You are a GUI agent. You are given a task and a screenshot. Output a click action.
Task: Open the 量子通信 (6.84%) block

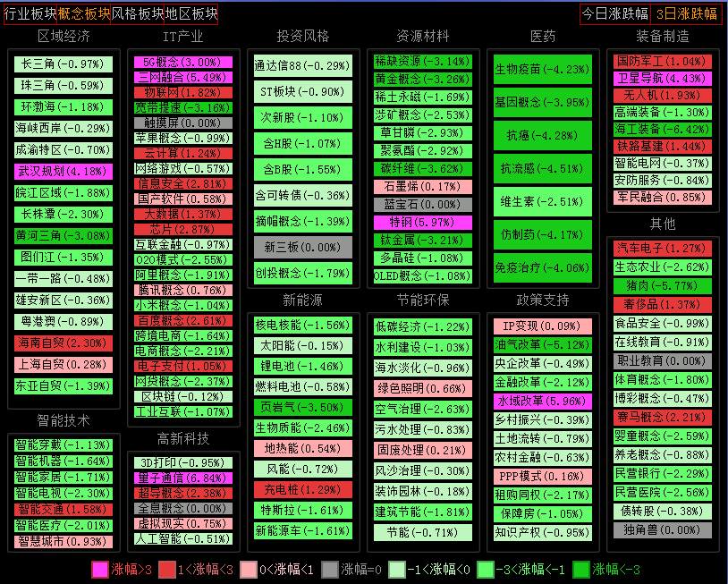(x=183, y=478)
